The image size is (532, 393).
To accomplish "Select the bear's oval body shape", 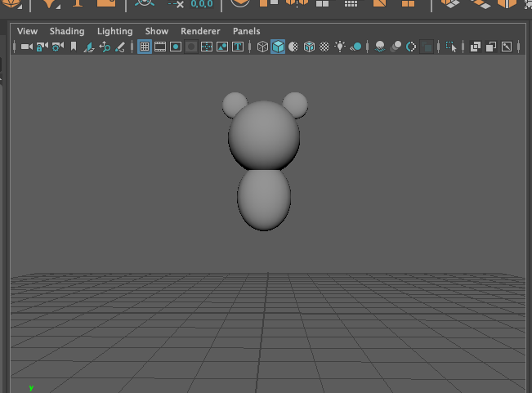I will point(264,201).
